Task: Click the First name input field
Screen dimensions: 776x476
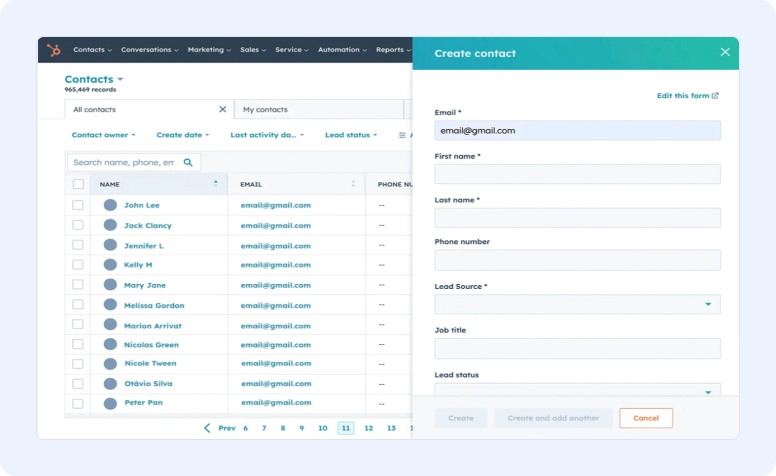Action: [577, 174]
